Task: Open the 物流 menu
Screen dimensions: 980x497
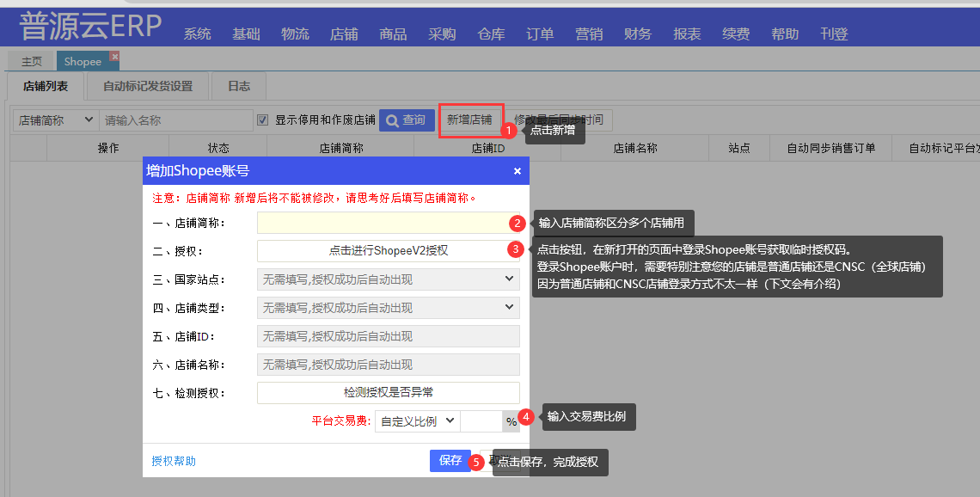Action: click(x=295, y=34)
